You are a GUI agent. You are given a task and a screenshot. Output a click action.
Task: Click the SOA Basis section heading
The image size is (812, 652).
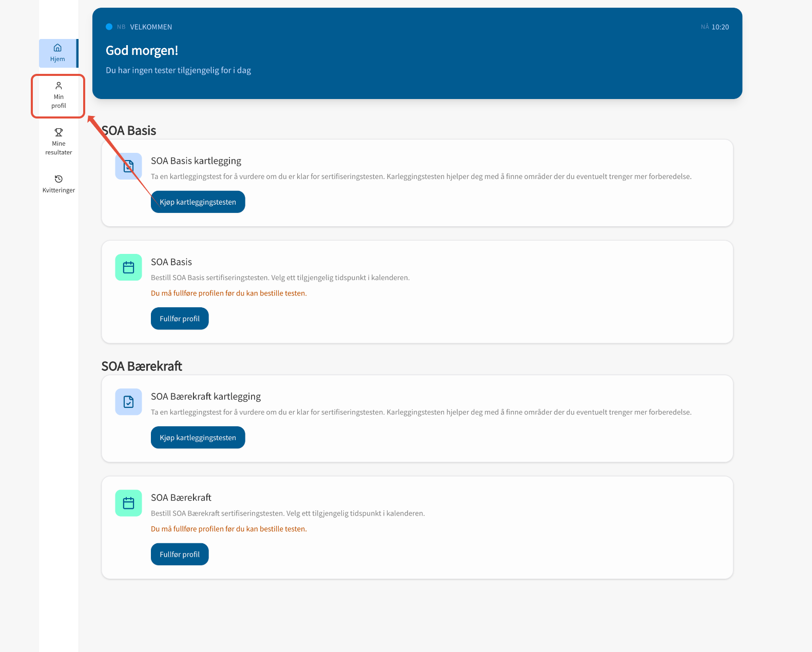(x=129, y=130)
